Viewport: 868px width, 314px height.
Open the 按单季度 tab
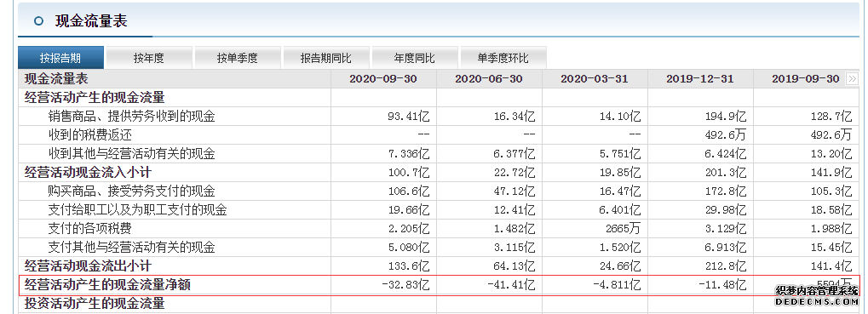tap(238, 58)
